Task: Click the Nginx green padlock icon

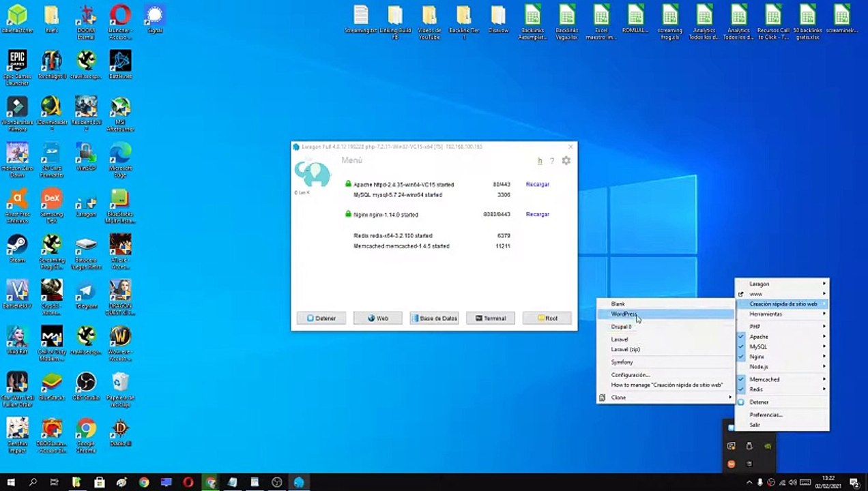Action: pos(349,214)
